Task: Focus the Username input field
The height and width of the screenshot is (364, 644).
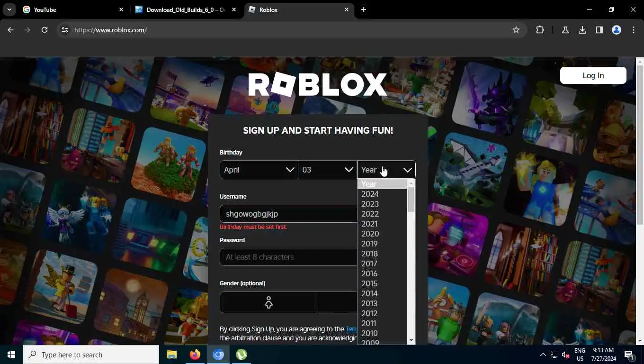Action: pyautogui.click(x=288, y=214)
